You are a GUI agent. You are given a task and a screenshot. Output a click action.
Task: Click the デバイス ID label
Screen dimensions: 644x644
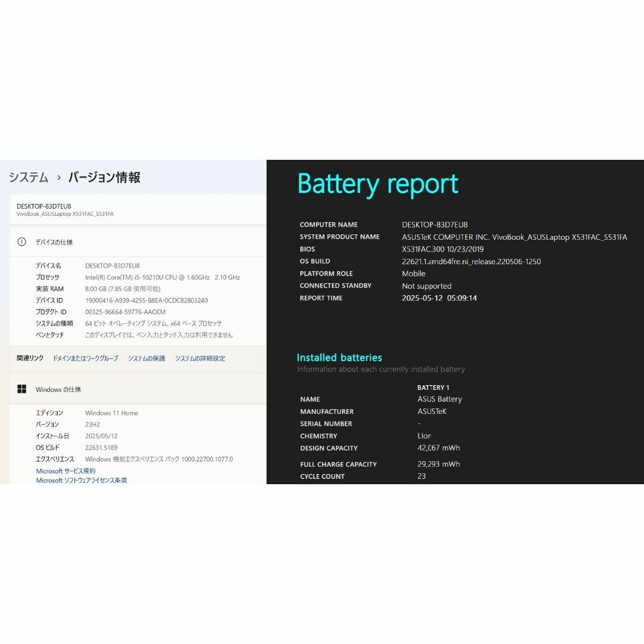(49, 300)
